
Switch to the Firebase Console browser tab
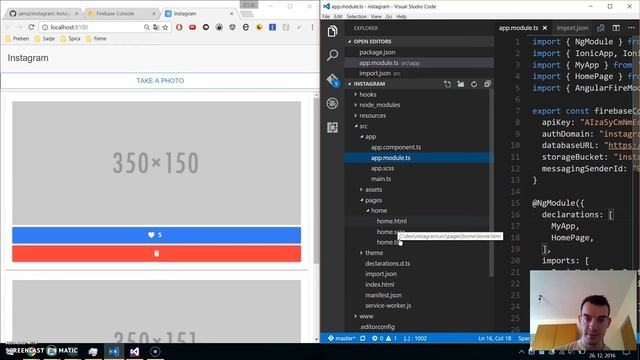[x=121, y=13]
